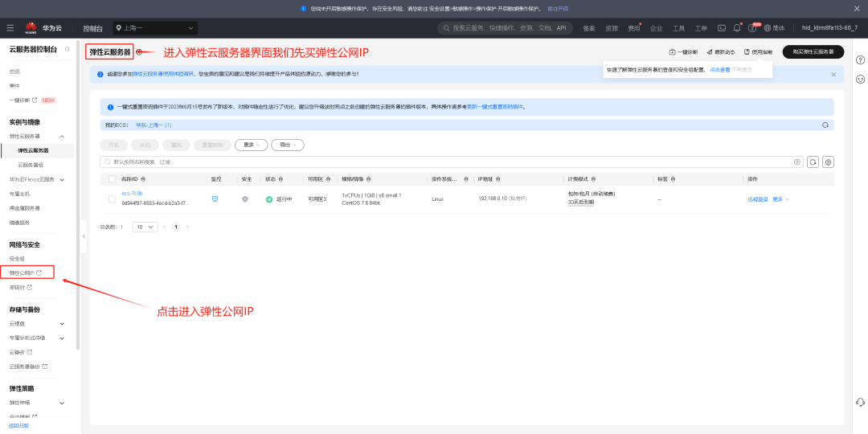Collapse the 弹性云服务器 sidebar group

[62, 136]
